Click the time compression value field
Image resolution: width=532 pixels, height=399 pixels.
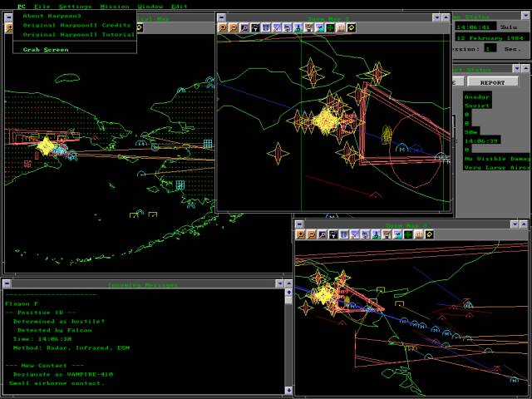[x=490, y=48]
